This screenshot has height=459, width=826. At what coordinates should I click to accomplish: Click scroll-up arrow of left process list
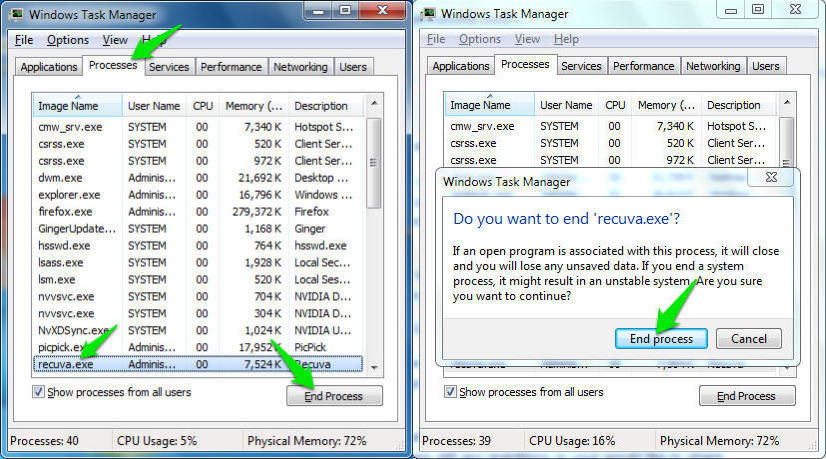coord(374,103)
